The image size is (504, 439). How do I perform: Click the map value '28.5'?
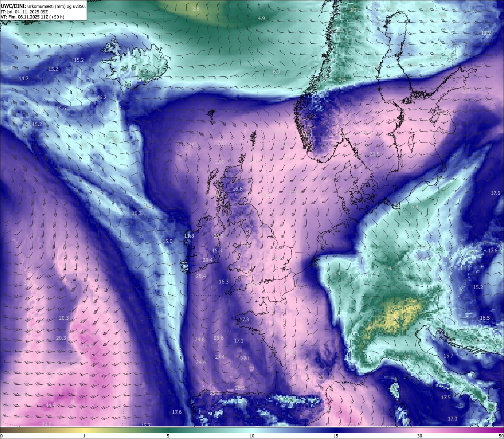(x=240, y=388)
